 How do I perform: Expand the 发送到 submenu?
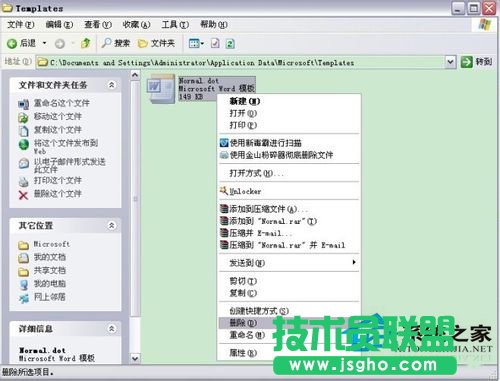pos(289,263)
